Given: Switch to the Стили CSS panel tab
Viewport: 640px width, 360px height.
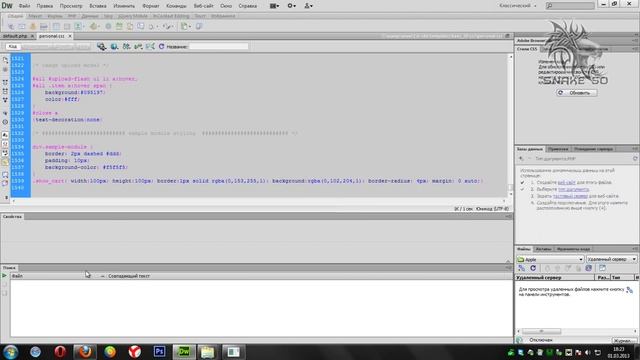Looking at the screenshot, I should point(527,49).
